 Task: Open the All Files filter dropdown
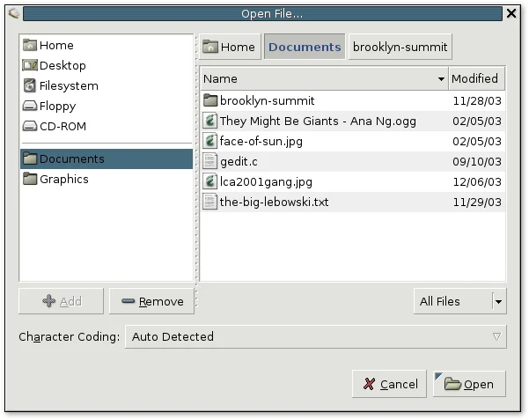click(x=459, y=301)
